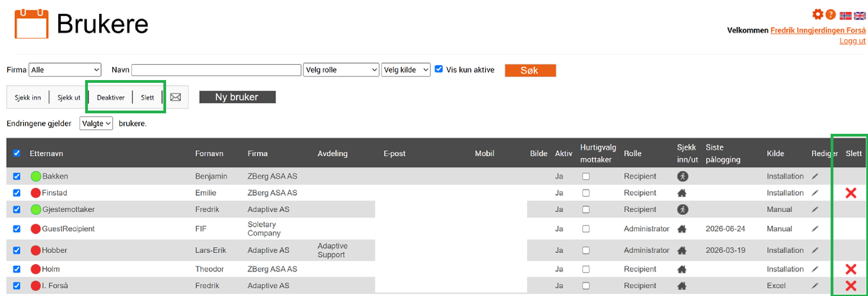Switch language with the British flag
868x296 pixels.
click(860, 16)
